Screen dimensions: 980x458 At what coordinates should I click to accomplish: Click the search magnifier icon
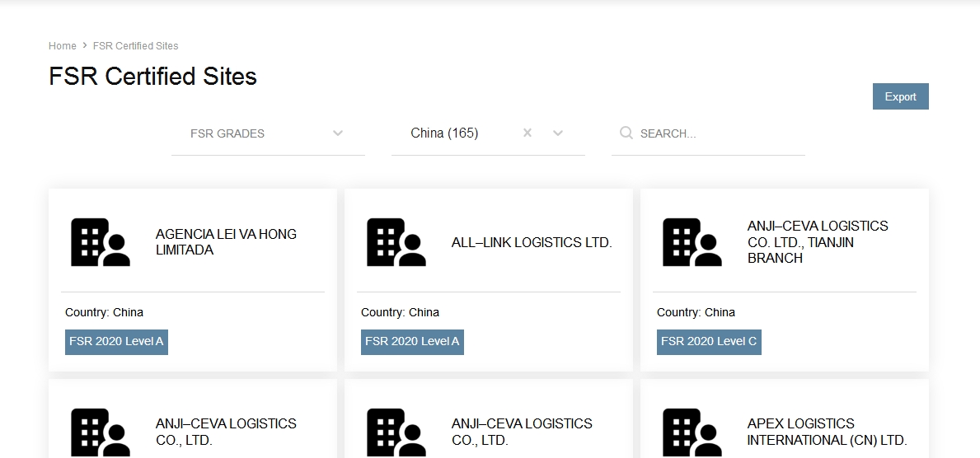click(x=626, y=133)
